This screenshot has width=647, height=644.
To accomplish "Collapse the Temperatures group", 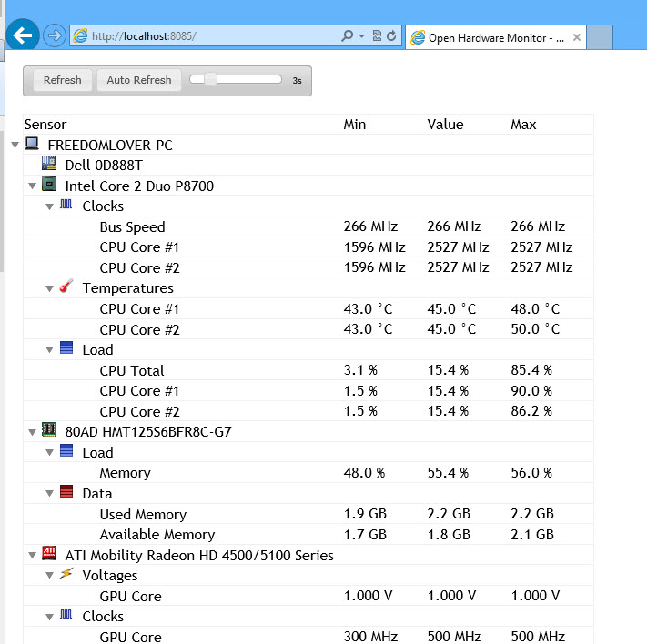I will coord(49,288).
